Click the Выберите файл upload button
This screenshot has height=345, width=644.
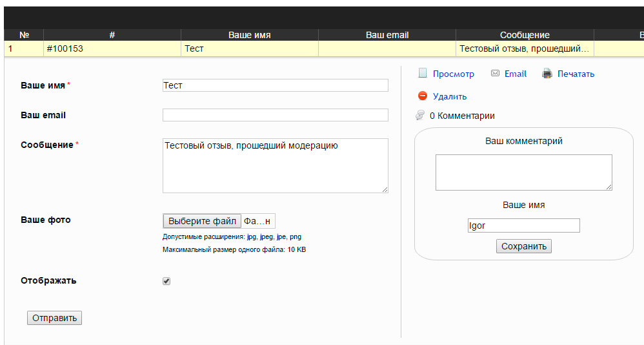(202, 222)
